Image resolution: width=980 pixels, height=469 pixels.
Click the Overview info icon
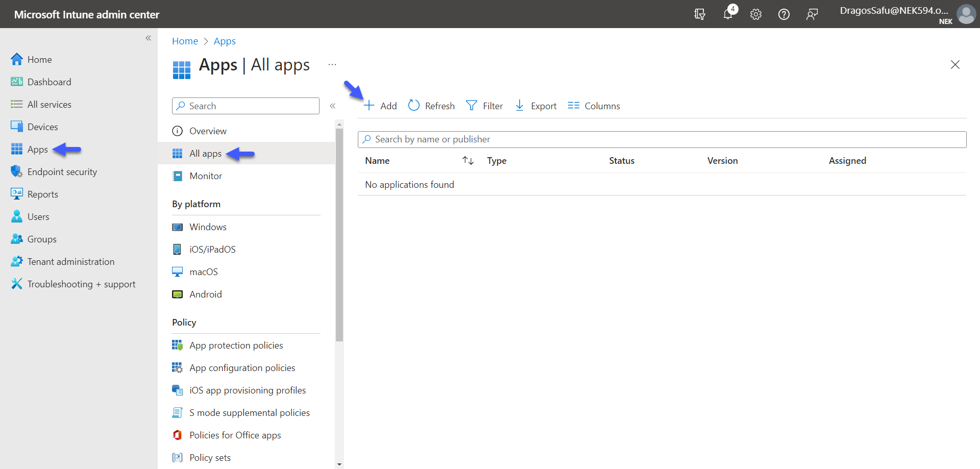coord(177,131)
